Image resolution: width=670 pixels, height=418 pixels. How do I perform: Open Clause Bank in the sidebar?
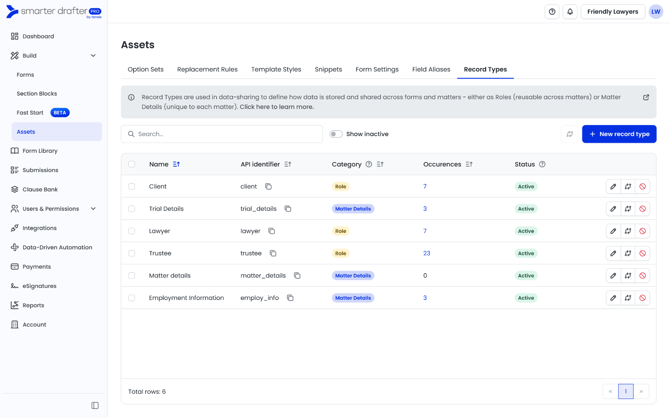pos(40,189)
